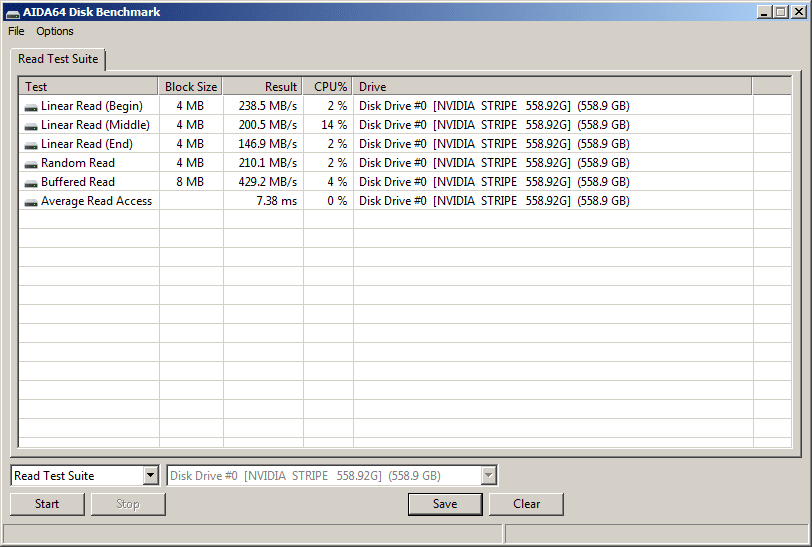
Task: Click the 200.5 MB/s result value
Action: (x=268, y=125)
